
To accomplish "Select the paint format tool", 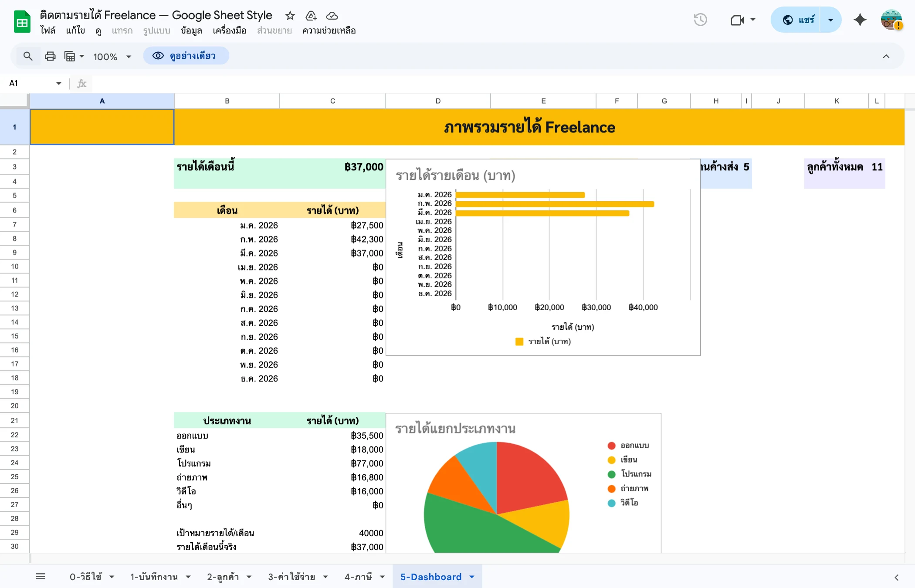I will click(71, 56).
